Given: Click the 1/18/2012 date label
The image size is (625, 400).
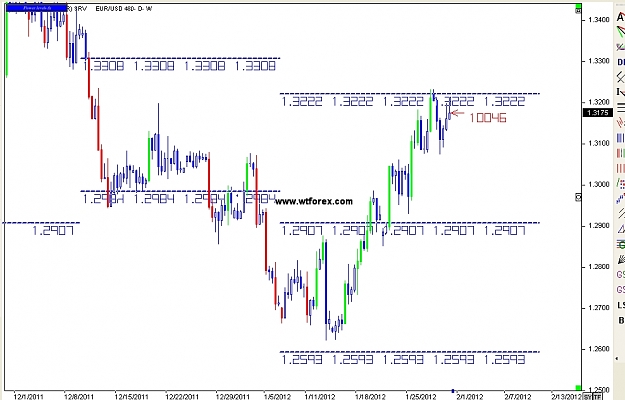Looking at the screenshot, I should 370,396.
